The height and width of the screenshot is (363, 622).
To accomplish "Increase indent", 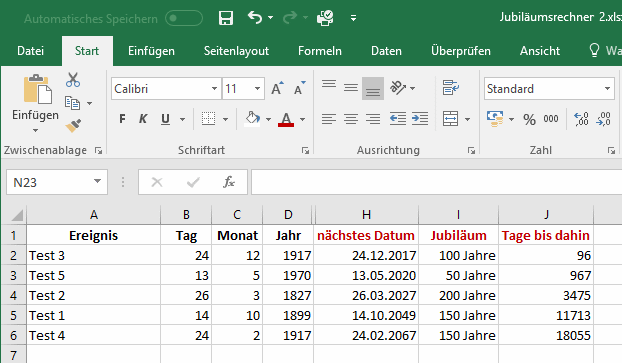I will (420, 119).
